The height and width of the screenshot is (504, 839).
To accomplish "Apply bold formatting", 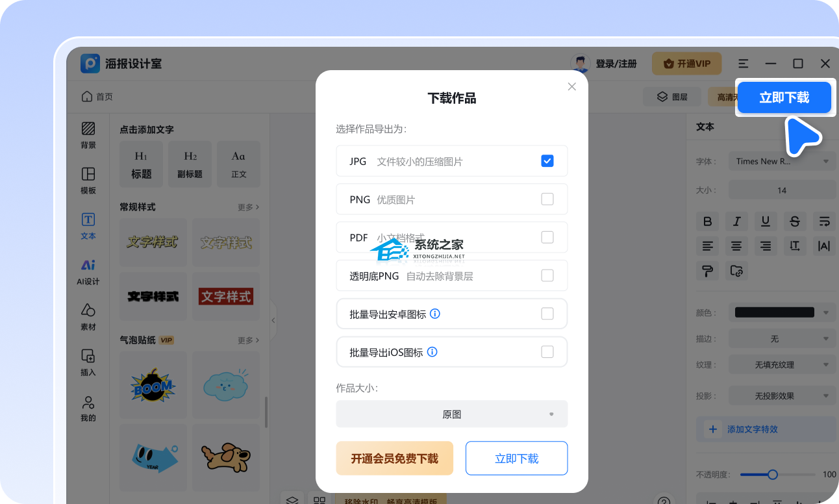I will click(708, 221).
